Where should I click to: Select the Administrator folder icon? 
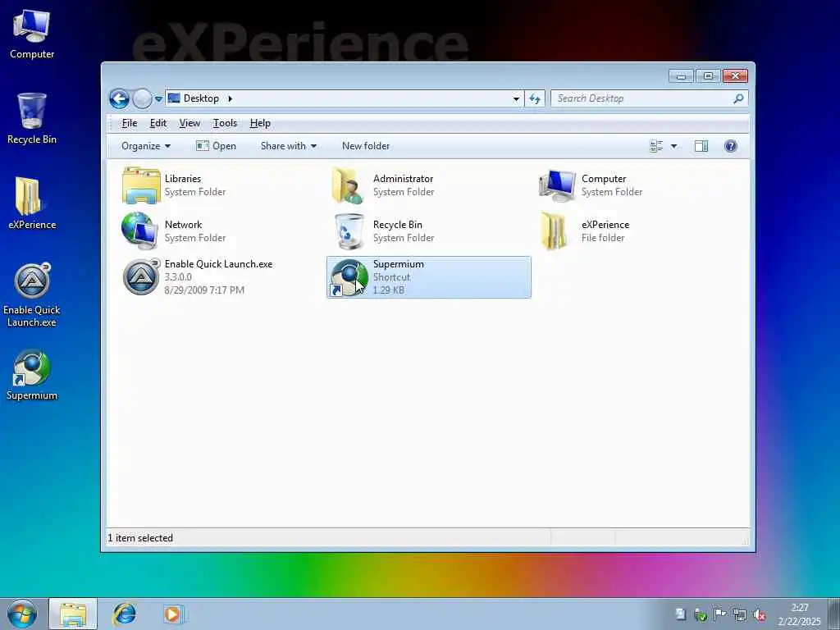348,185
